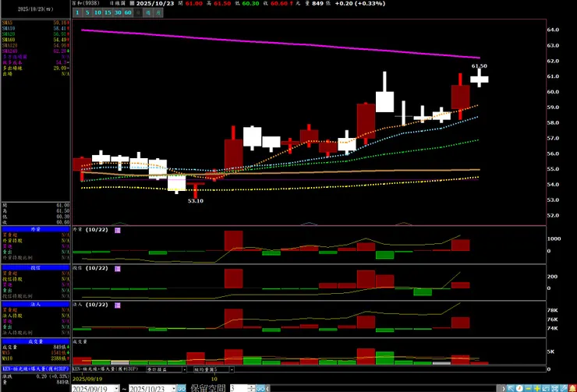Open the start date 2025/09/19 dropdown

point(117,388)
